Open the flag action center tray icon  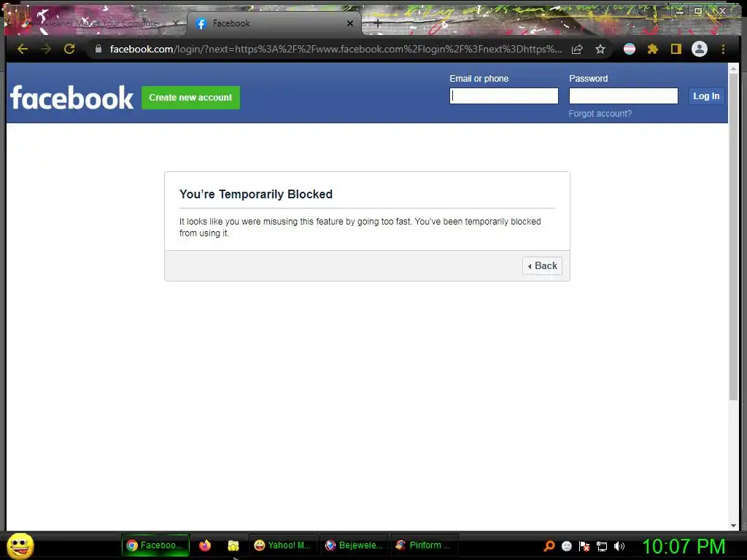(584, 546)
